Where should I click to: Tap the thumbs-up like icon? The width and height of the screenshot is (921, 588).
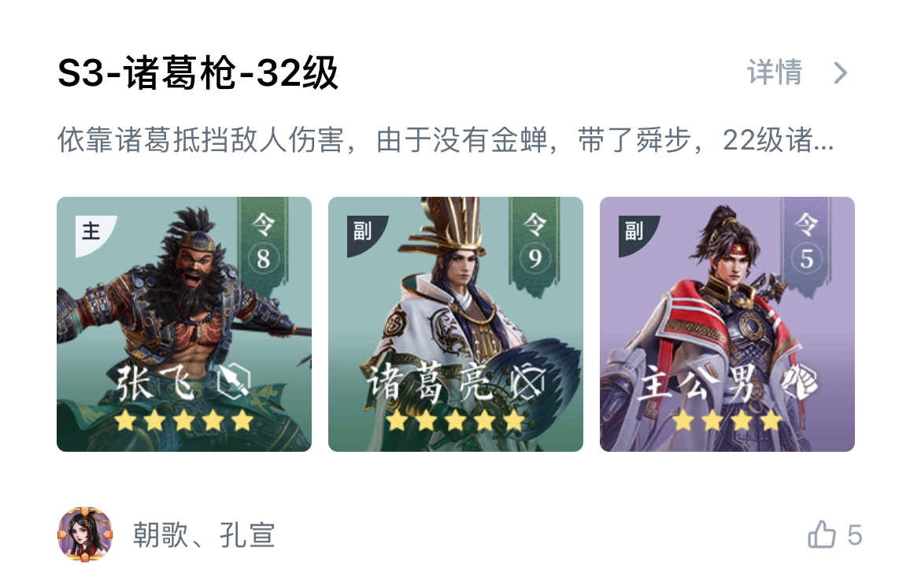(x=822, y=534)
